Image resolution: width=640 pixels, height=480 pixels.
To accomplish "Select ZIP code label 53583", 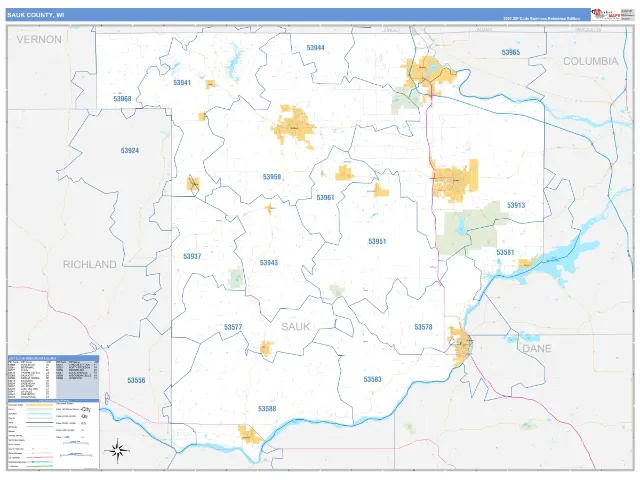I will (372, 380).
